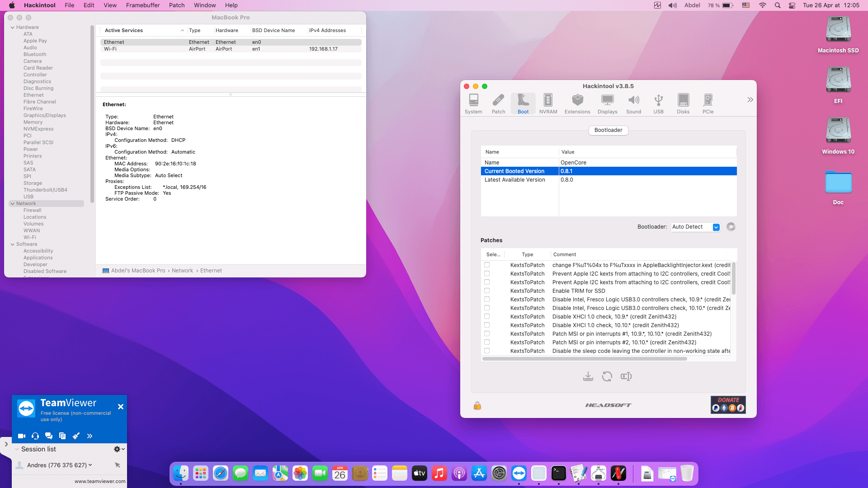Image resolution: width=868 pixels, height=488 pixels.
Task: Click the refresh icon below the patches list
Action: click(607, 376)
